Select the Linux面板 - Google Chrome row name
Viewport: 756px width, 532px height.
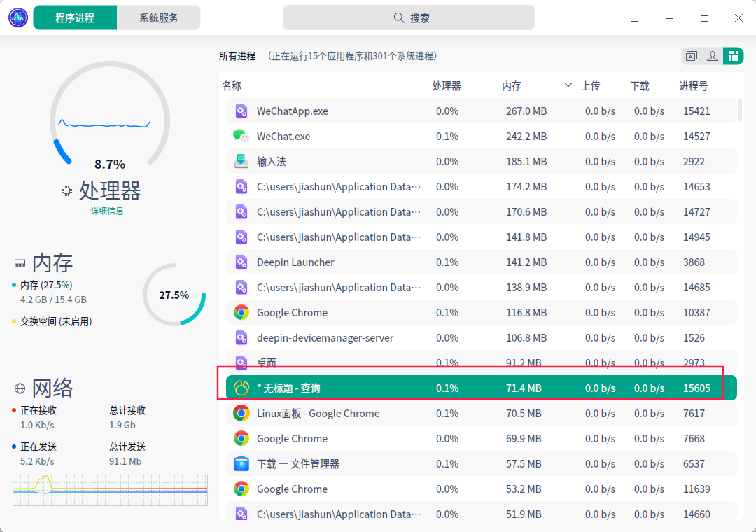click(318, 413)
